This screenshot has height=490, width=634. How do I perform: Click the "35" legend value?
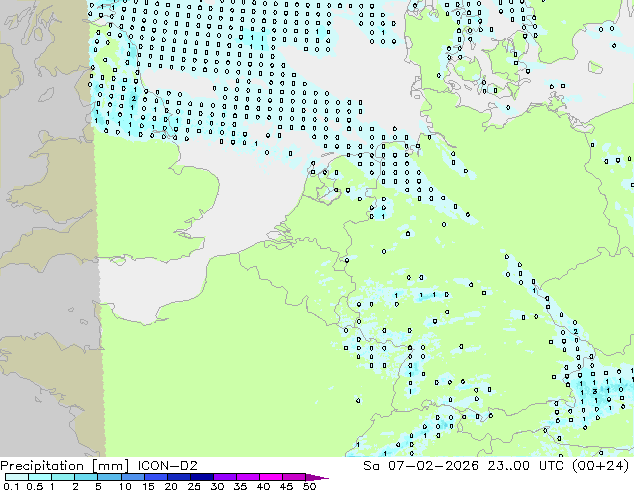240,486
